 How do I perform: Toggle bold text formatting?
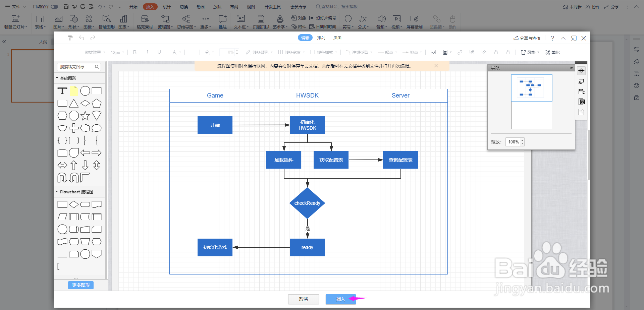(135, 52)
